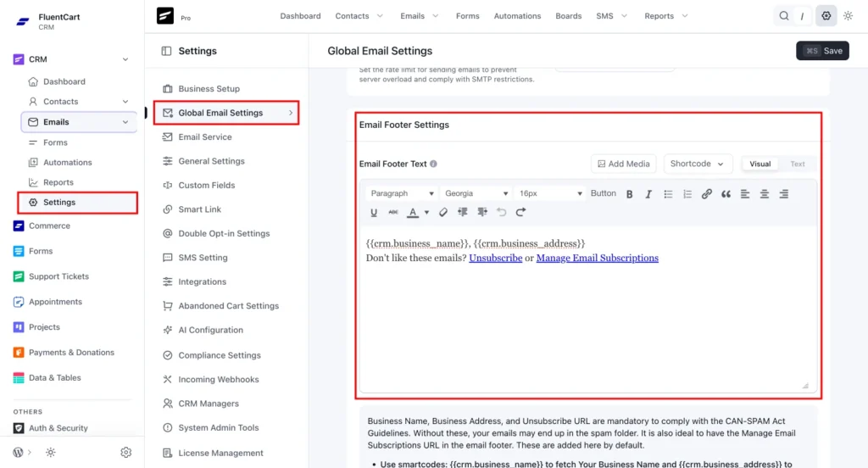
Task: Align footer text left
Action: [x=745, y=194]
